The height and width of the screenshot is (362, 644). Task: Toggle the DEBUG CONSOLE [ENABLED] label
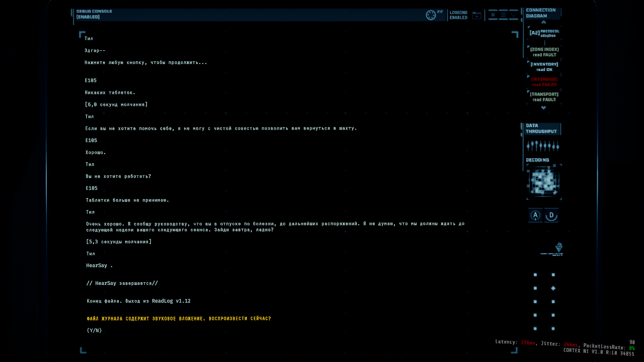pyautogui.click(x=94, y=14)
